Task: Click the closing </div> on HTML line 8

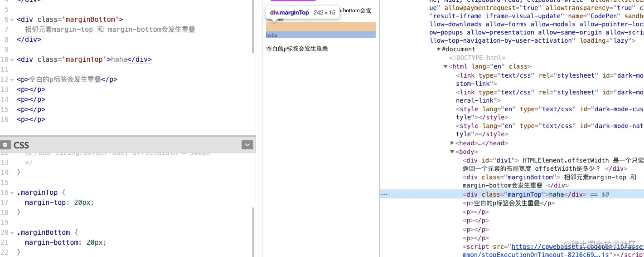Action: 29,40
